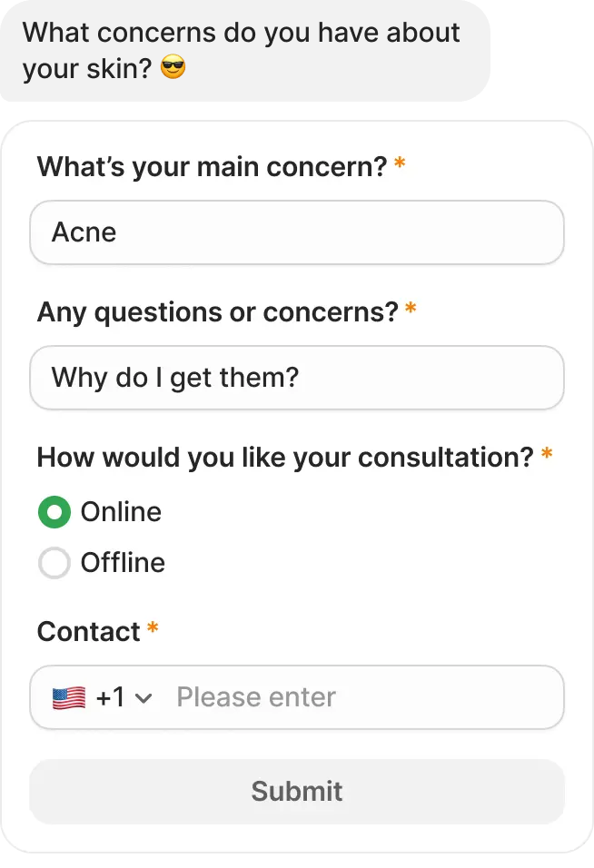Click the Contact field label
Image resolution: width=594 pixels, height=868 pixels.
pos(88,632)
